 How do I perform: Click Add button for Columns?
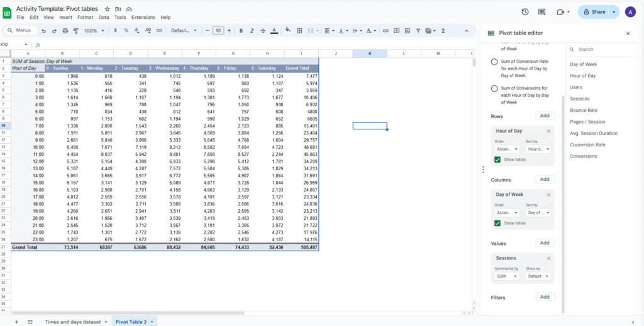click(x=545, y=180)
